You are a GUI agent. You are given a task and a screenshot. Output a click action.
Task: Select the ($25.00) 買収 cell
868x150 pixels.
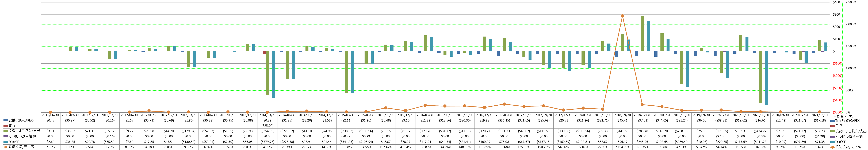pyautogui.click(x=267, y=126)
